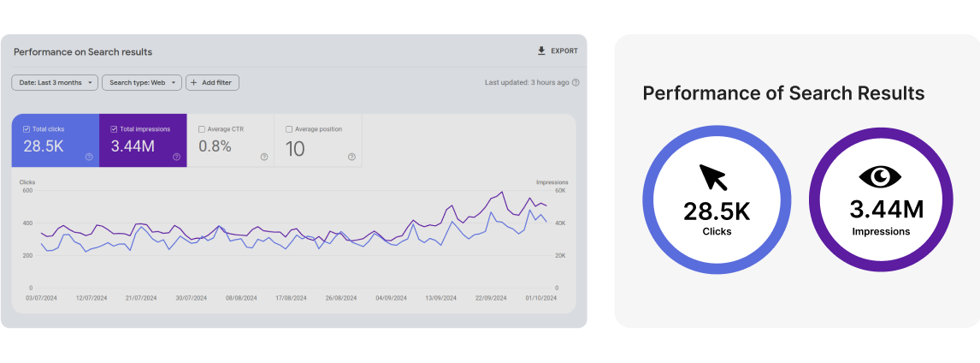Open the Date: Last 3 months dropdown
980x363 pixels.
tap(55, 83)
